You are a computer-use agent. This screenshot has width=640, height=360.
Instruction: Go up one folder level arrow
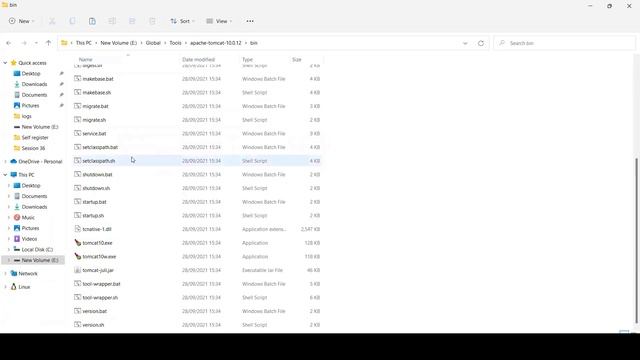pyautogui.click(x=49, y=43)
